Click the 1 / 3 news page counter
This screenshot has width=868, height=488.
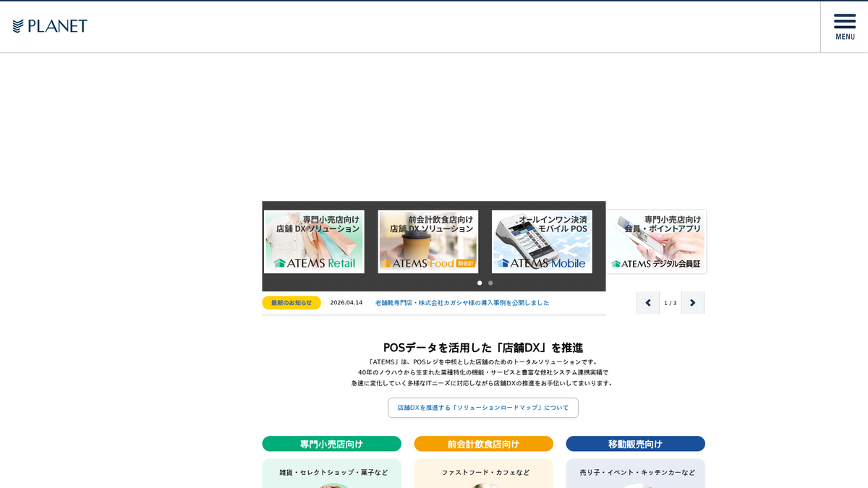pyautogui.click(x=671, y=303)
